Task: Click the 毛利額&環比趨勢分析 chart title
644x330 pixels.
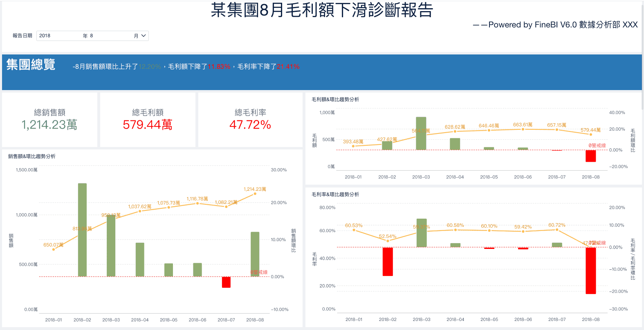Action: pos(335,99)
